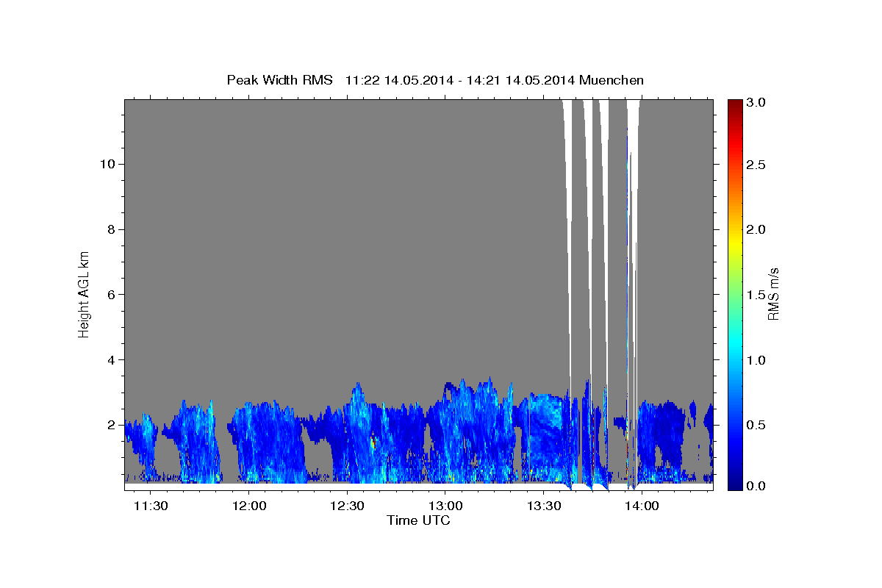Click the 14:00 time tick label
The image size is (882, 588).
click(641, 506)
